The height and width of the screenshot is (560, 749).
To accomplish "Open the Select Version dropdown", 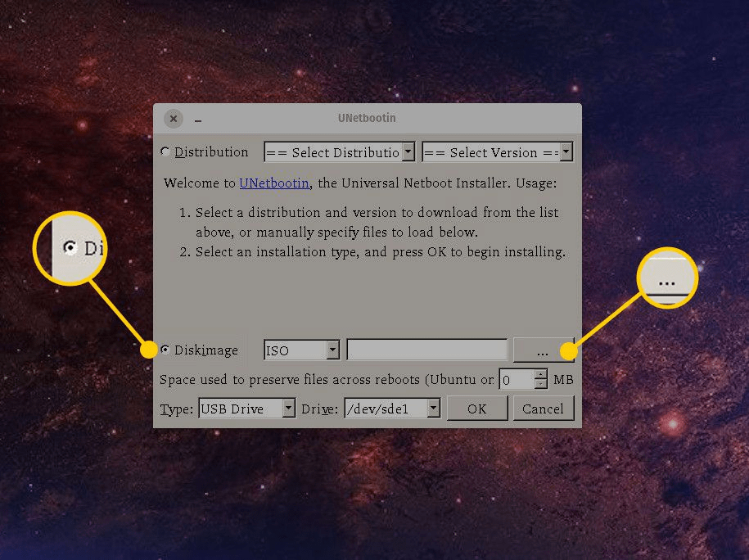I will [x=497, y=152].
